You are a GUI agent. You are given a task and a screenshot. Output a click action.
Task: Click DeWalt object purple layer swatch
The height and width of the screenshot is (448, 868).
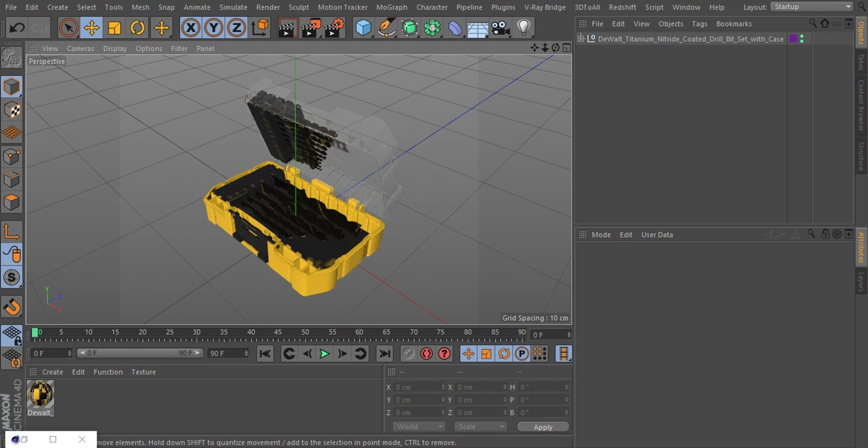tap(793, 39)
